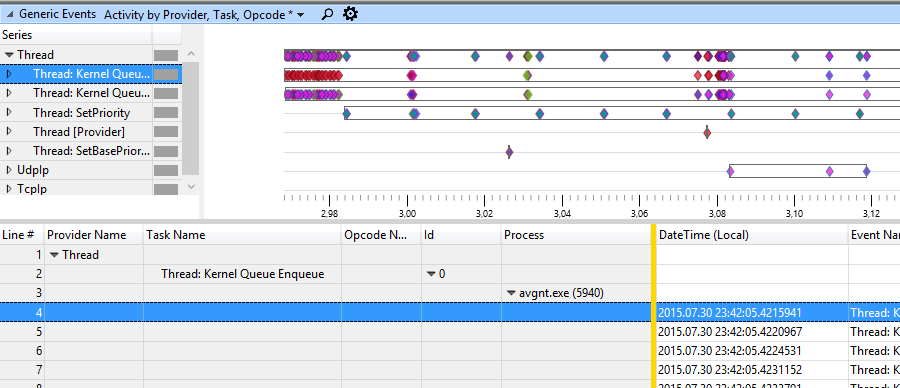Click color swatch for Thread series

coord(166,55)
